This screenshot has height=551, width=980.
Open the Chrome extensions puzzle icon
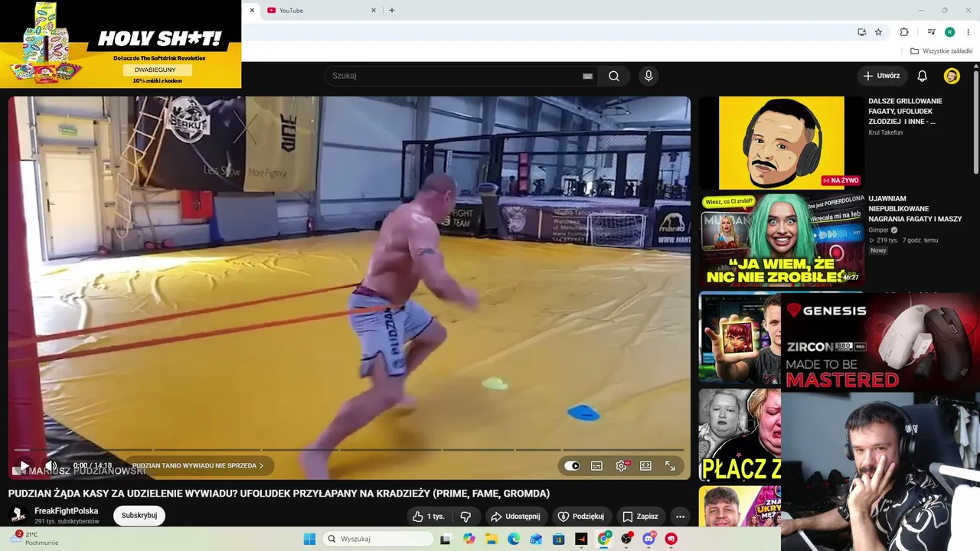pos(904,32)
